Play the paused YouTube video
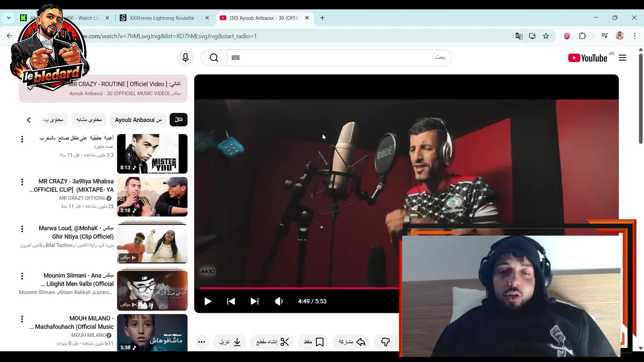644x362 pixels. [208, 301]
